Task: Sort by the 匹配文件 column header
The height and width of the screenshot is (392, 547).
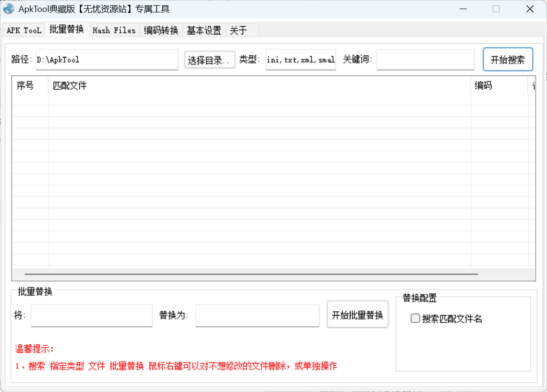Action: click(x=259, y=85)
